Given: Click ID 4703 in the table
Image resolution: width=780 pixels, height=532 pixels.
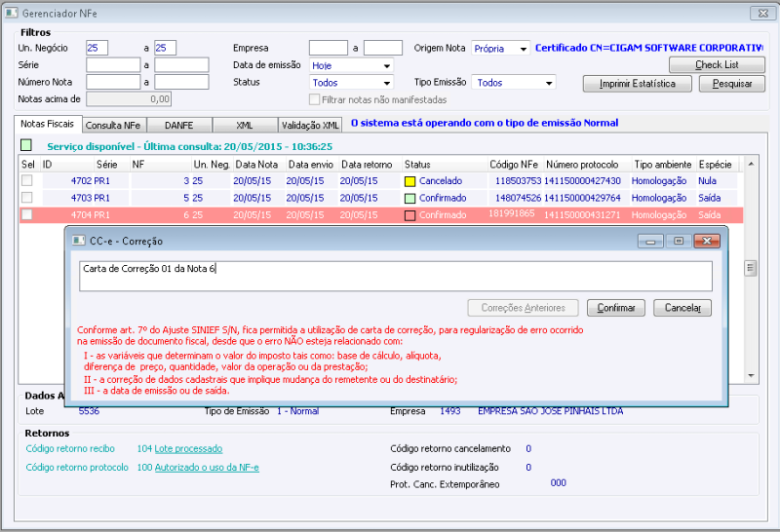Looking at the screenshot, I should [81, 198].
